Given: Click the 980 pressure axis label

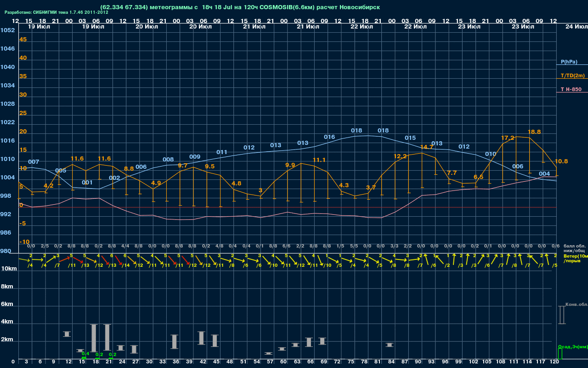Looking at the screenshot, I should (x=6, y=251).
